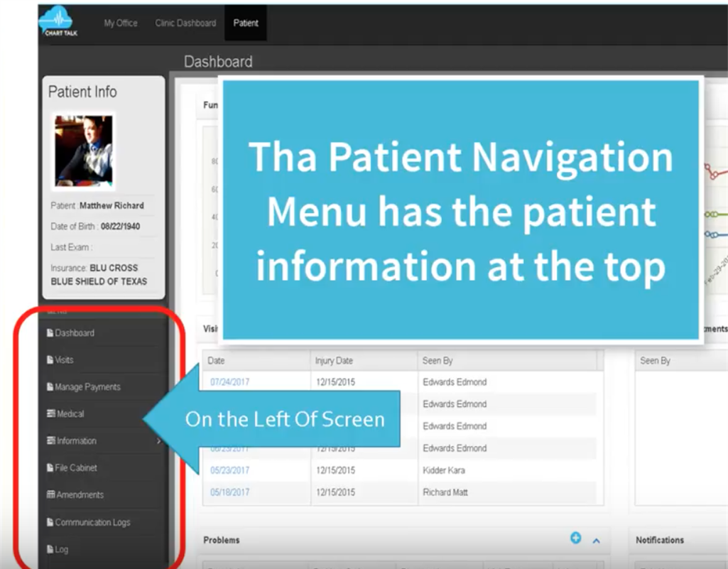Click the patient photo thumbnail
This screenshot has height=569, width=728.
(84, 151)
